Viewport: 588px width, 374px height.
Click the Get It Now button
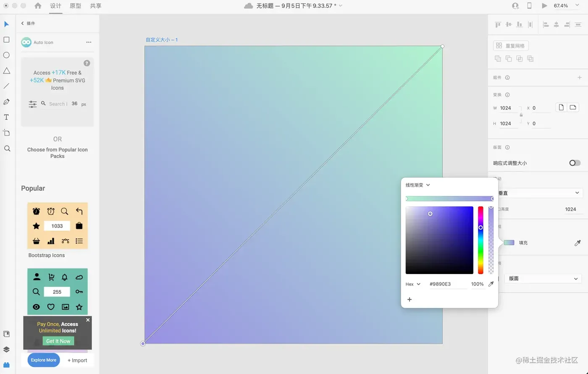click(x=58, y=341)
